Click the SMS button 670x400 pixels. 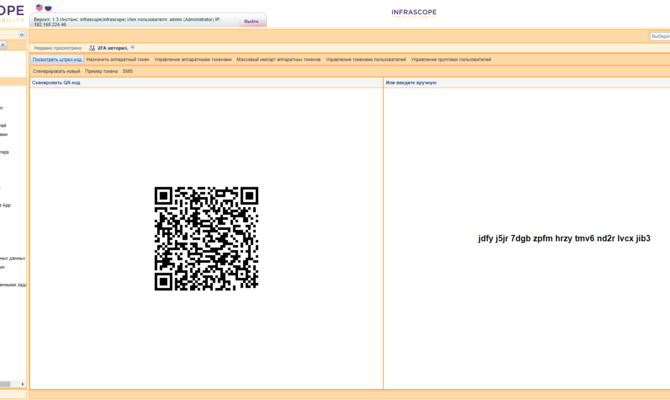tap(128, 71)
